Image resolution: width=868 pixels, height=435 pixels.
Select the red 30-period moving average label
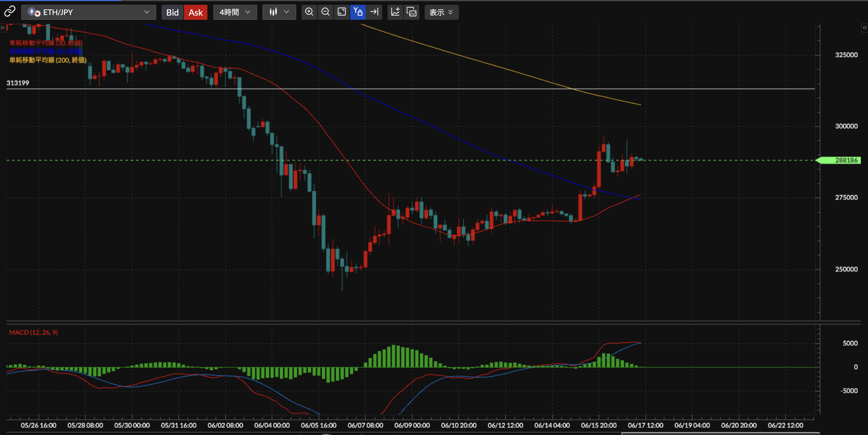pyautogui.click(x=46, y=43)
